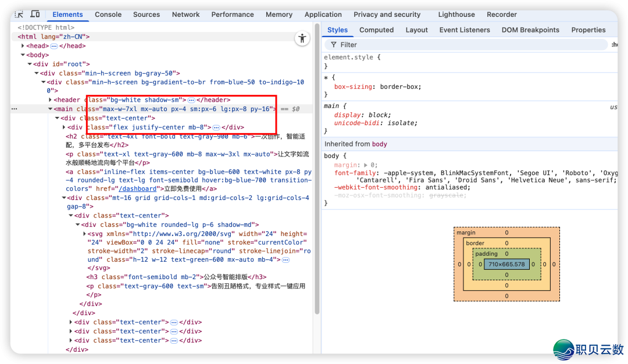Screen dimensions: 628x364
Task: Open the Sources tab
Action: 147,15
